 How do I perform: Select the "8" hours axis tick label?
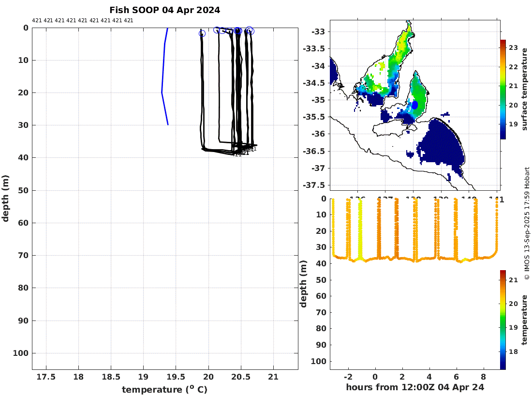coord(484,377)
